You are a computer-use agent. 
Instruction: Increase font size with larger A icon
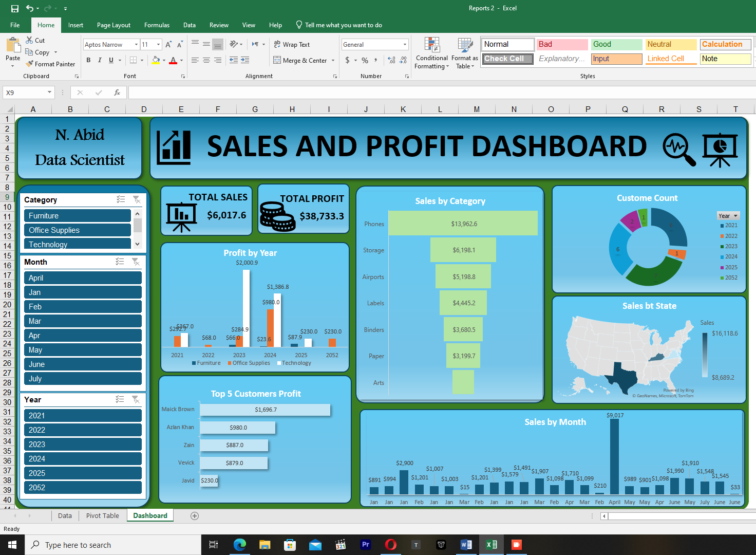click(168, 45)
